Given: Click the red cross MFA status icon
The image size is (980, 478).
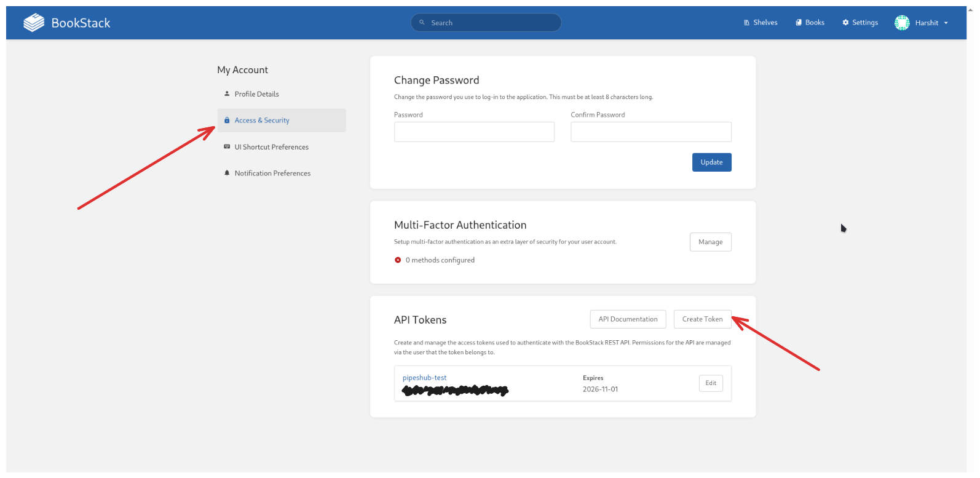Looking at the screenshot, I should point(398,260).
